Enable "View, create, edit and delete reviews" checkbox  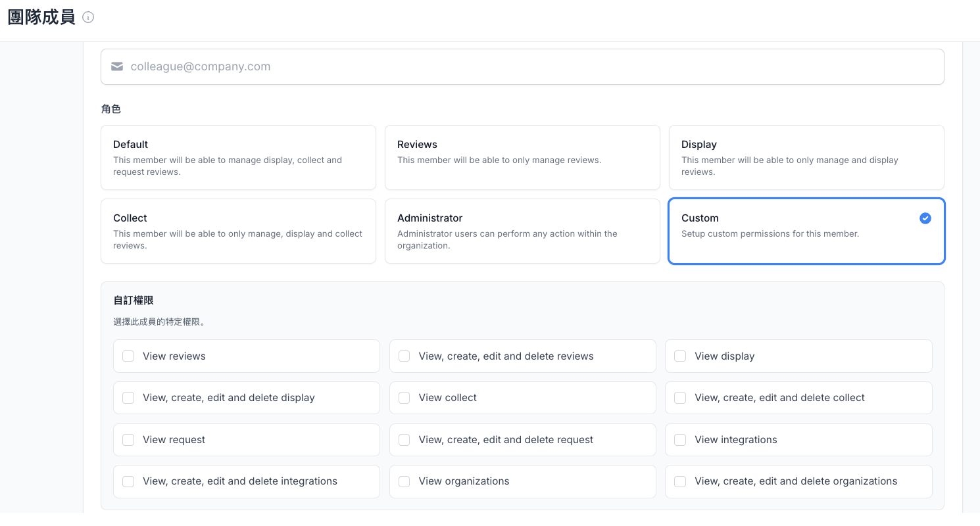click(x=404, y=356)
